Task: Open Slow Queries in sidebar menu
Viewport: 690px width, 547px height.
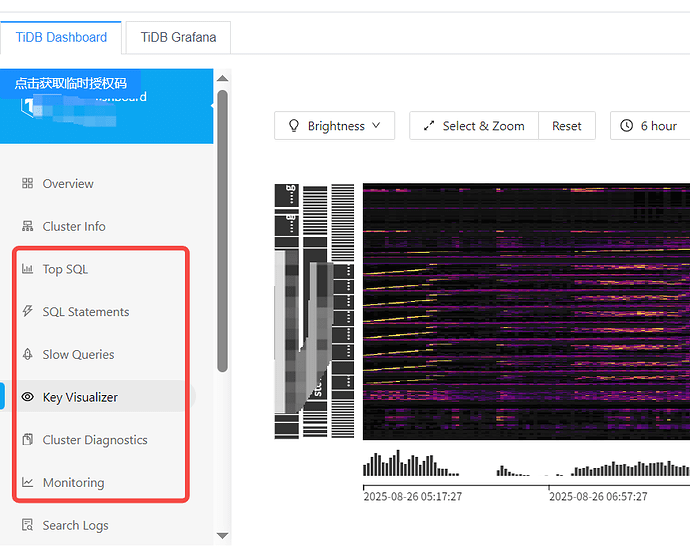Action: tap(78, 355)
